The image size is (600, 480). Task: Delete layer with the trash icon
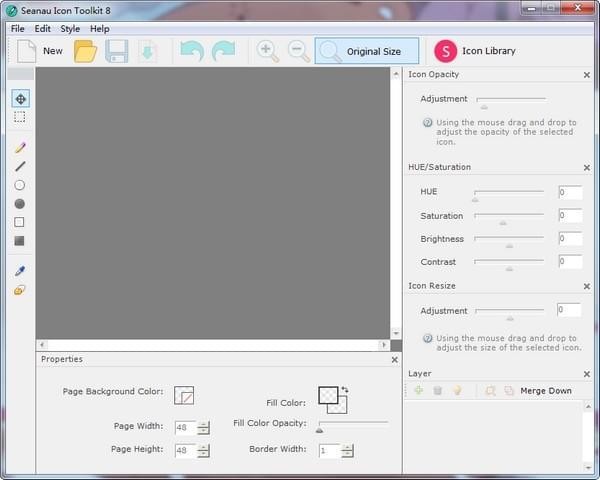point(437,390)
